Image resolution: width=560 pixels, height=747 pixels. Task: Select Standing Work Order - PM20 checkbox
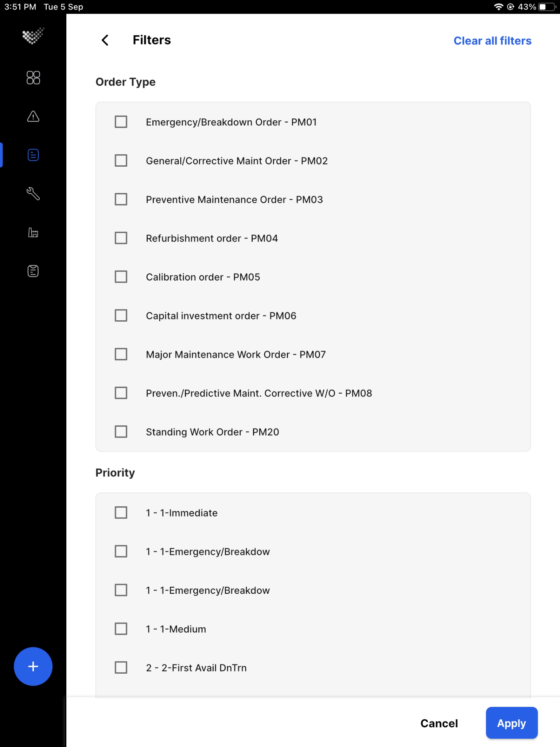click(x=121, y=431)
